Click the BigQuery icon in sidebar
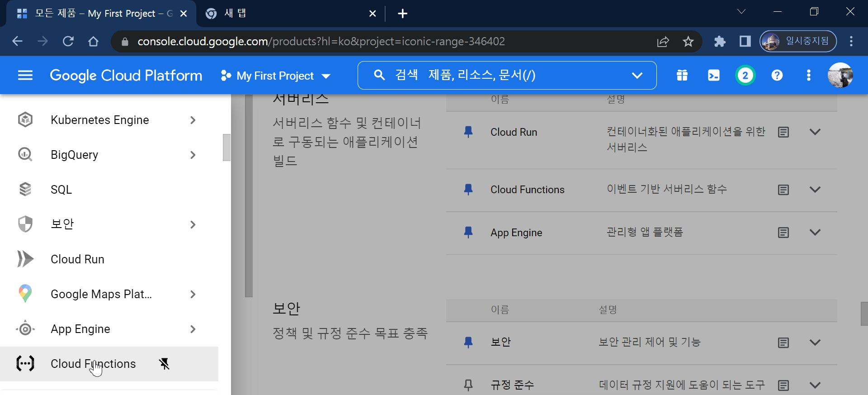 (25, 155)
